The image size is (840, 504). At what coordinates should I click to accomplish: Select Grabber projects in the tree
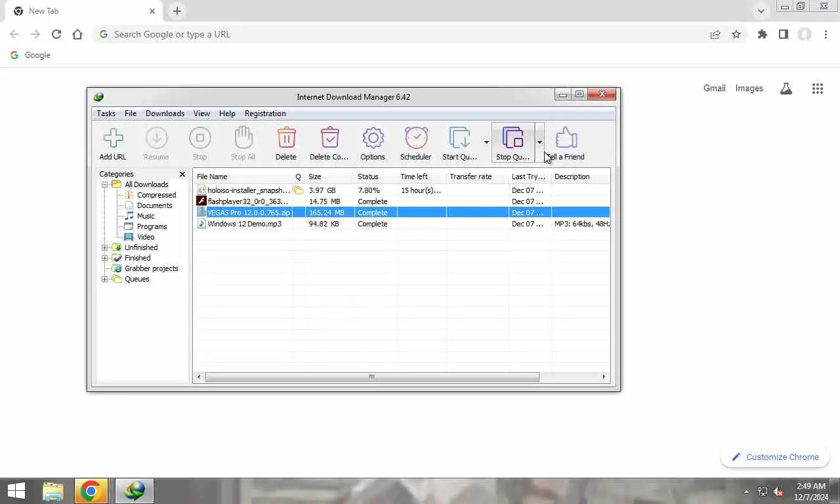[151, 268]
